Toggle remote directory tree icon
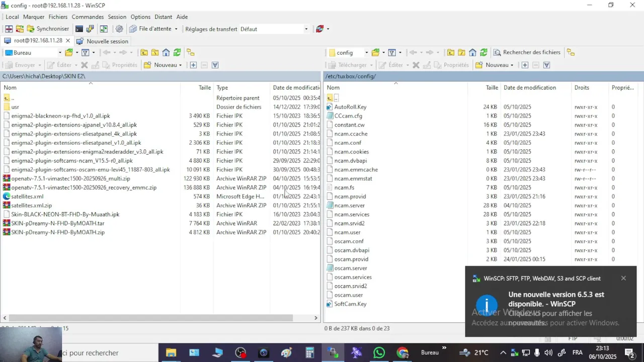644x362 pixels. (571, 52)
